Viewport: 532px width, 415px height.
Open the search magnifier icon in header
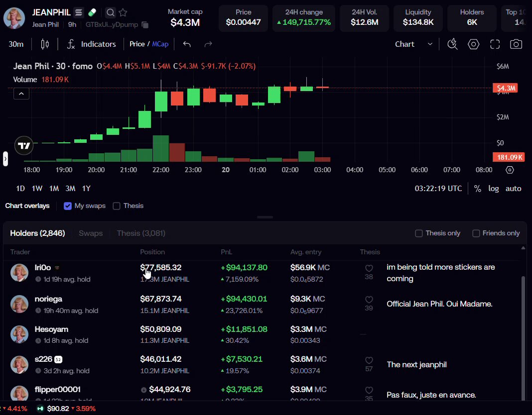point(110,13)
